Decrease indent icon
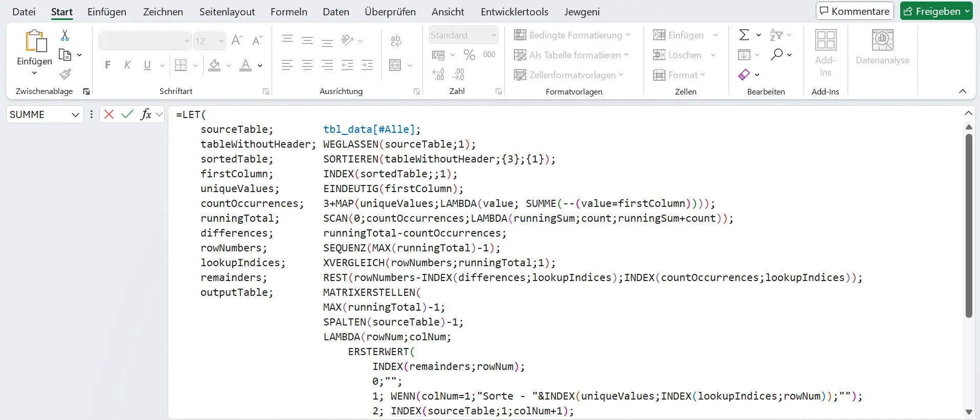Image resolution: width=980 pixels, height=420 pixels. 347,65
